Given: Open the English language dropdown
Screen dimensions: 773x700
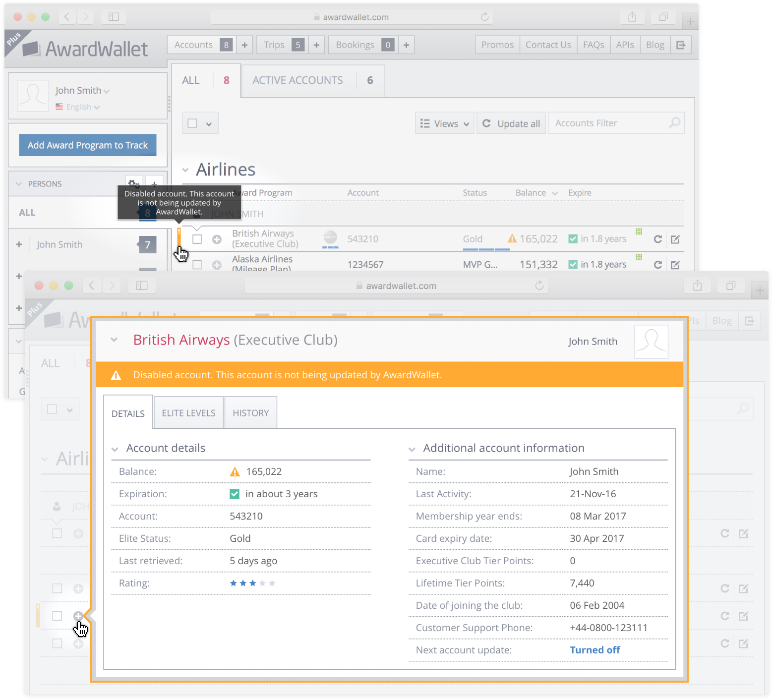Looking at the screenshot, I should tap(78, 107).
